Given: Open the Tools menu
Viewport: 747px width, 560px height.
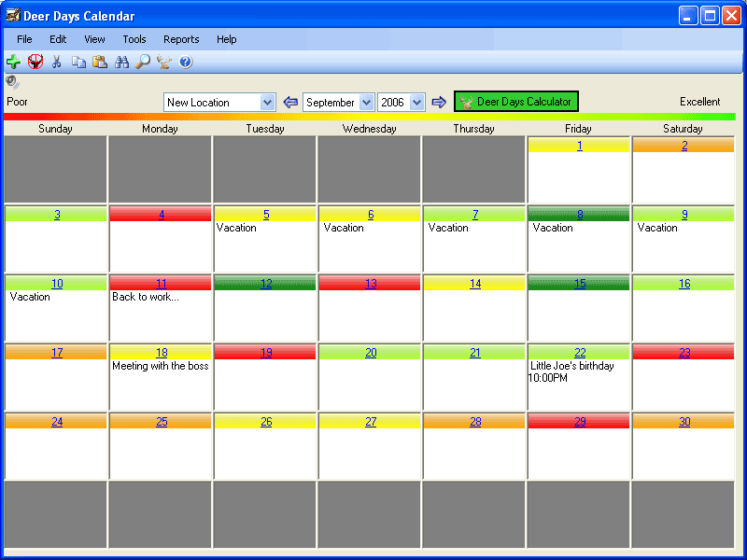Looking at the screenshot, I should [x=134, y=39].
